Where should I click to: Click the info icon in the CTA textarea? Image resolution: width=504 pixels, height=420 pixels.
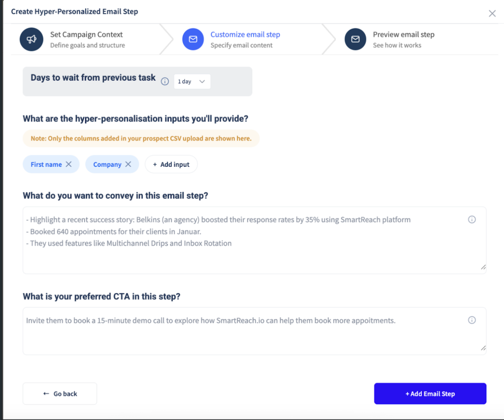click(472, 320)
